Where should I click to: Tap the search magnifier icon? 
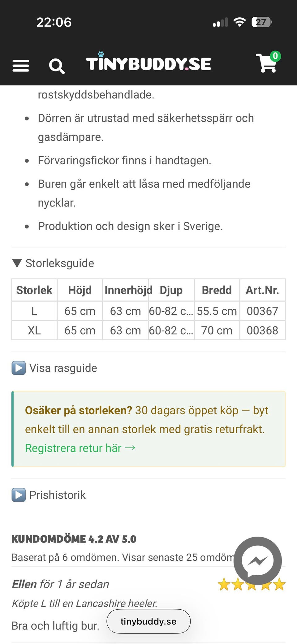click(x=57, y=66)
